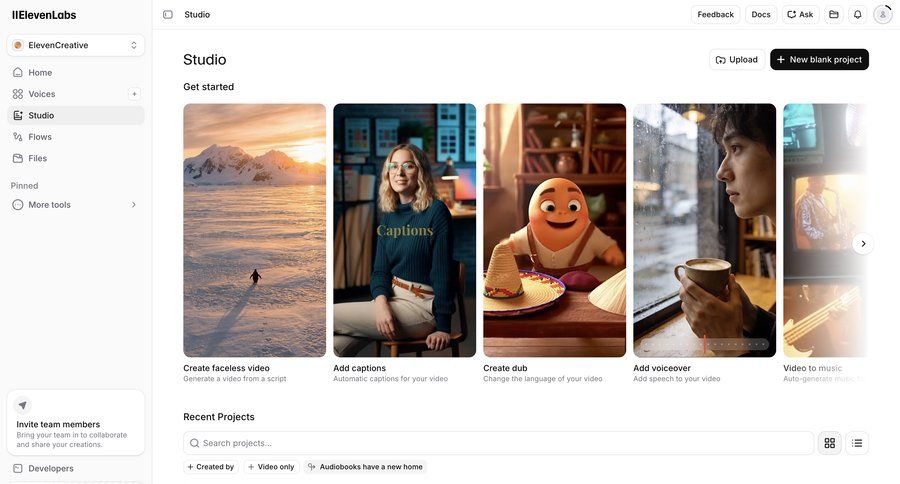The image size is (900, 484).
Task: Click Audiobooks have a new home
Action: coord(366,467)
